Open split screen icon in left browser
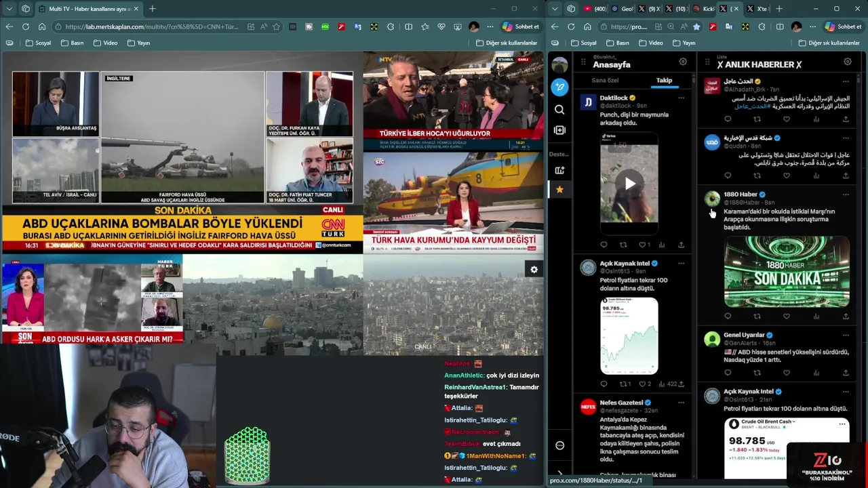This screenshot has height=488, width=868. [x=408, y=26]
